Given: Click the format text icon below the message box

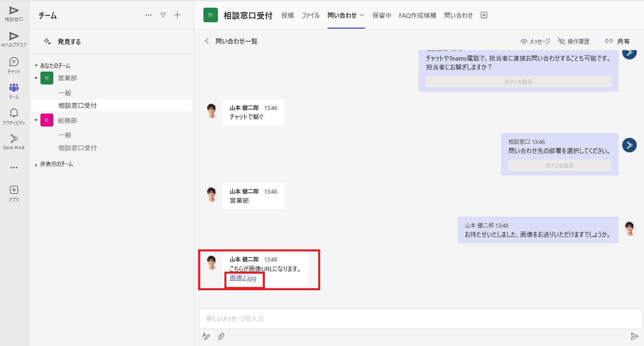Looking at the screenshot, I should pos(206,336).
